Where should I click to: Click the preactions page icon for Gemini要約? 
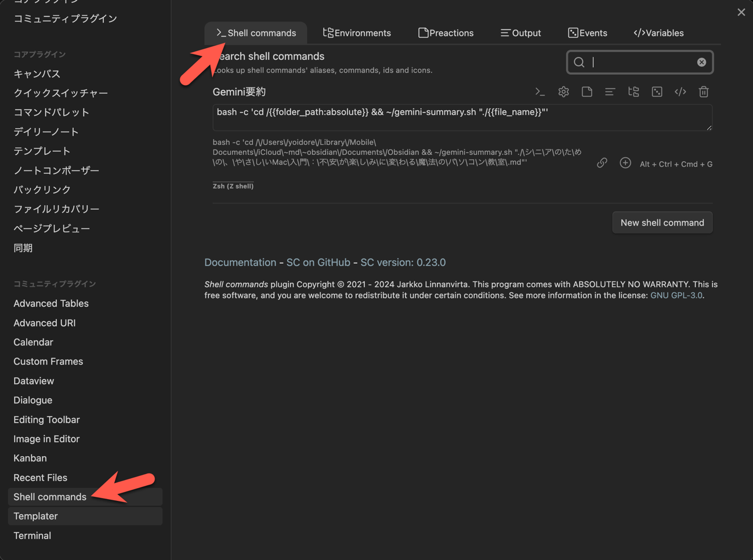587,92
